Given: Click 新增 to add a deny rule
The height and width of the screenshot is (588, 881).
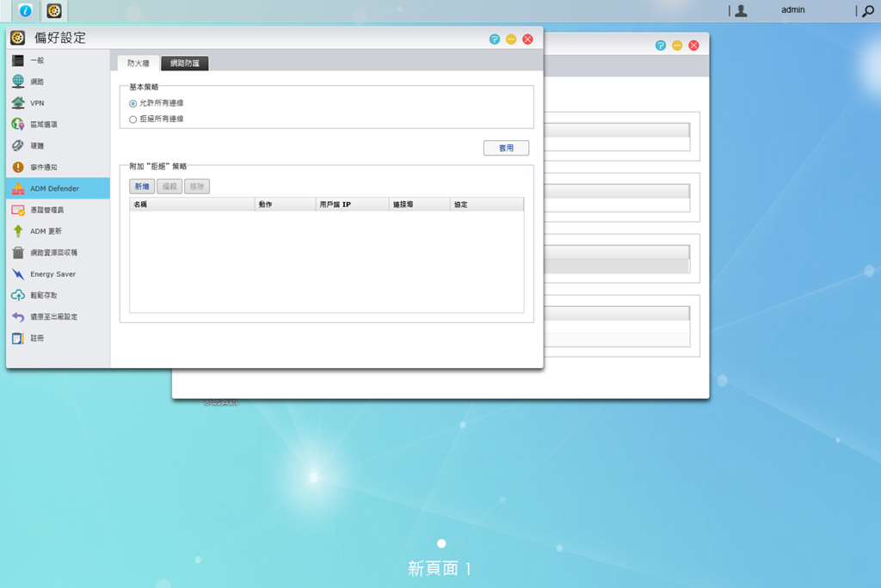Looking at the screenshot, I should [x=142, y=187].
